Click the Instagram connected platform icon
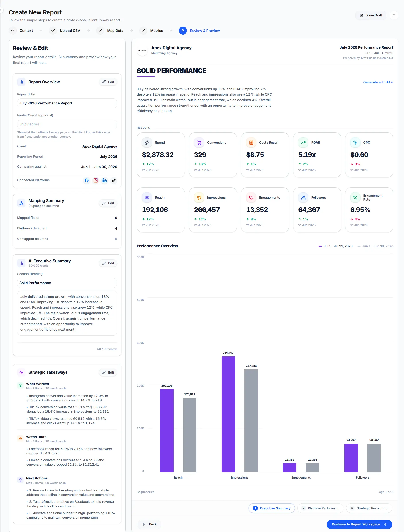The height and width of the screenshot is (532, 404). (x=96, y=180)
